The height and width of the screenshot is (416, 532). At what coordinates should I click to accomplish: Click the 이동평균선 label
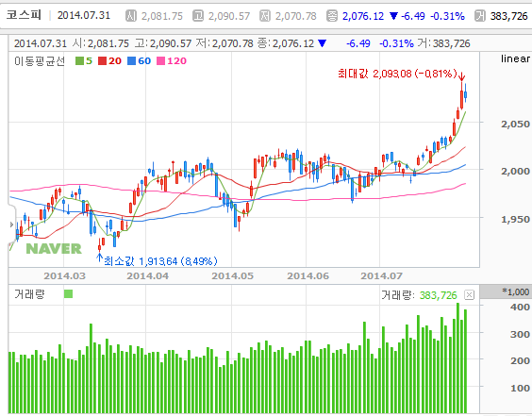coord(40,61)
